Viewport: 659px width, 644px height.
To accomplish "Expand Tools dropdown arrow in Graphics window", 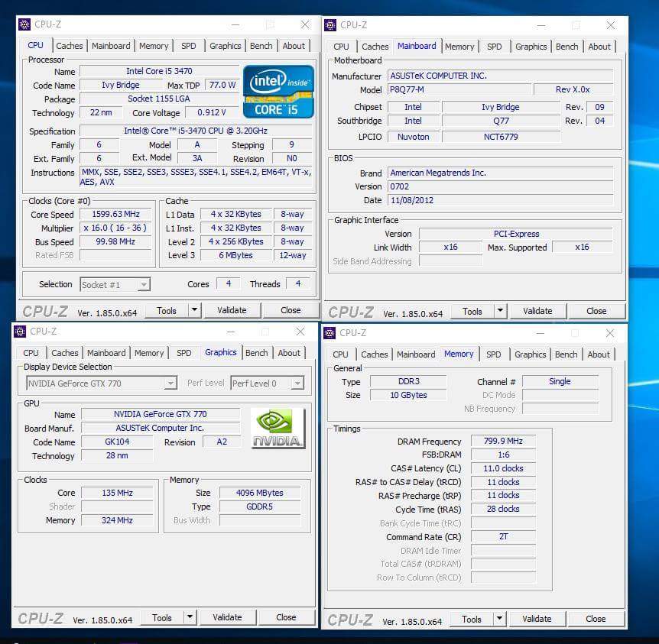I will pos(190,617).
